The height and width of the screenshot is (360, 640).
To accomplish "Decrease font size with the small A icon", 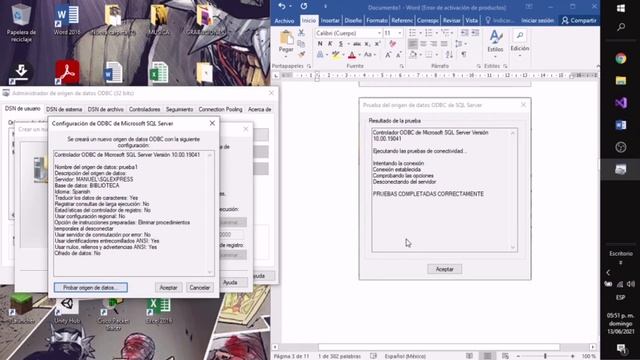I will click(399, 54).
